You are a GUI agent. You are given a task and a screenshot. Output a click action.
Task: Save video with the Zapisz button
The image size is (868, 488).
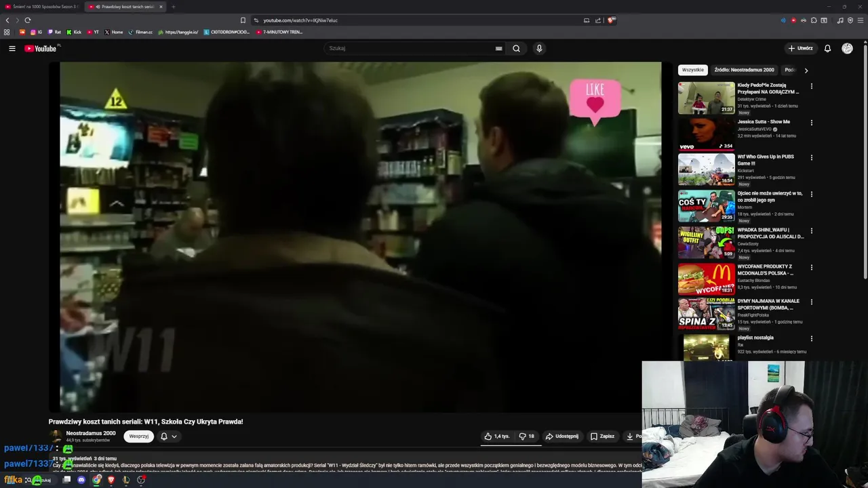click(602, 436)
